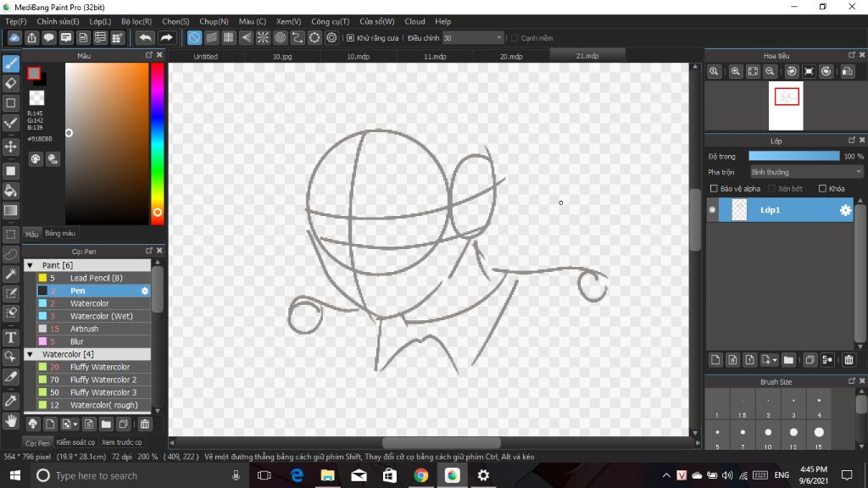This screenshot has height=488, width=868.
Task: Collapse the Watercolor [4] brush group
Action: click(x=31, y=354)
